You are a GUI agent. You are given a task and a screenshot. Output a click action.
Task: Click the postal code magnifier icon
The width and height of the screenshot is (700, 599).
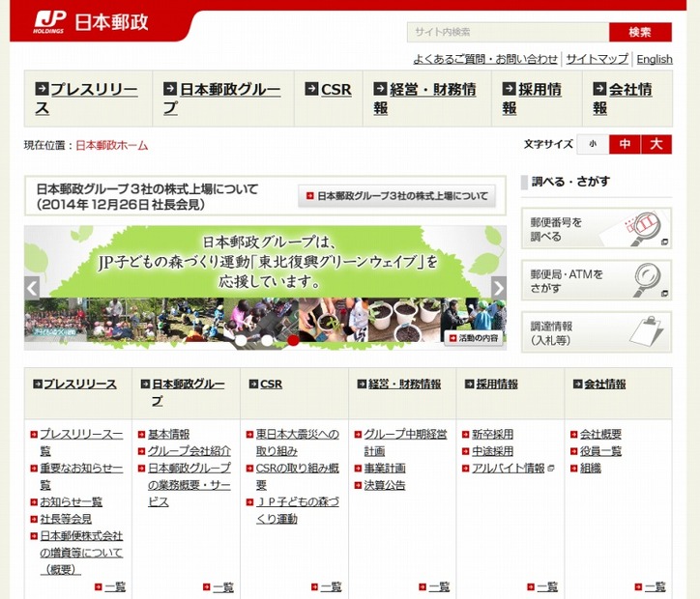coord(647,227)
